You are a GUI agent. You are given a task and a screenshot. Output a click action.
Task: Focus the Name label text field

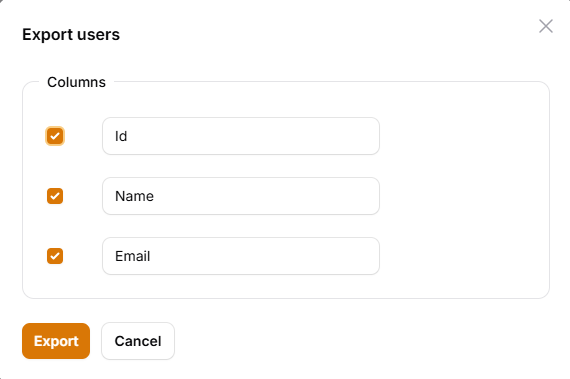coord(241,196)
